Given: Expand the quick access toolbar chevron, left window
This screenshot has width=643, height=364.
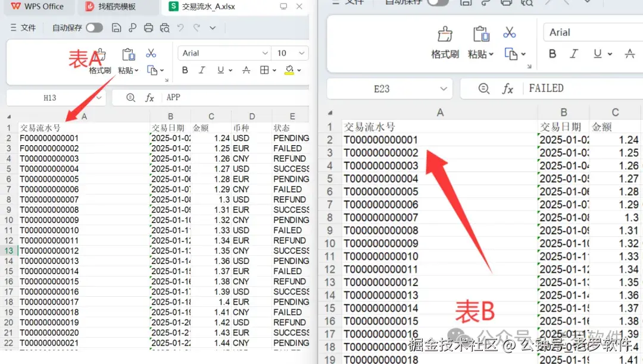Looking at the screenshot, I should (213, 28).
